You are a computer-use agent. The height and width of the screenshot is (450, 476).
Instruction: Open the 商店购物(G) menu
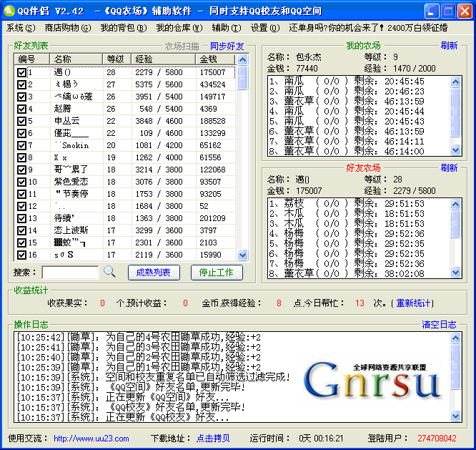[x=68, y=28]
